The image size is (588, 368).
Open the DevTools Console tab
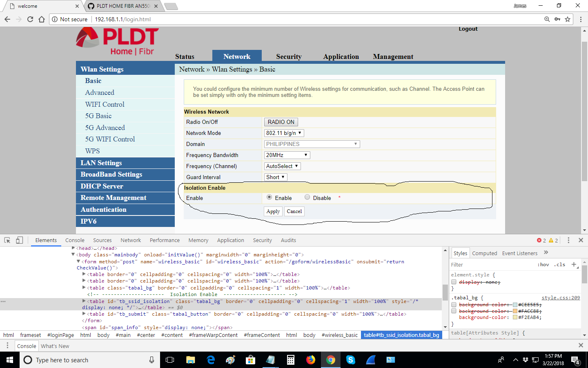[x=75, y=240]
